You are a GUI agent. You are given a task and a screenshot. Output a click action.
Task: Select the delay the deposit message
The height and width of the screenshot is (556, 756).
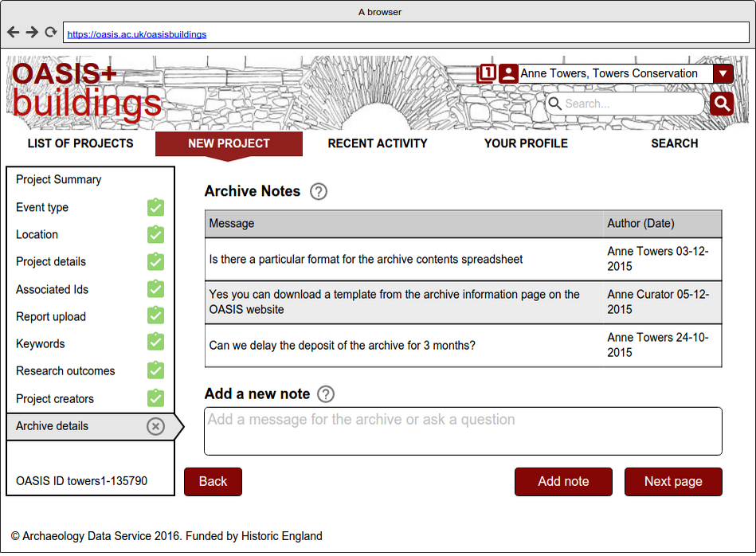tap(404, 345)
